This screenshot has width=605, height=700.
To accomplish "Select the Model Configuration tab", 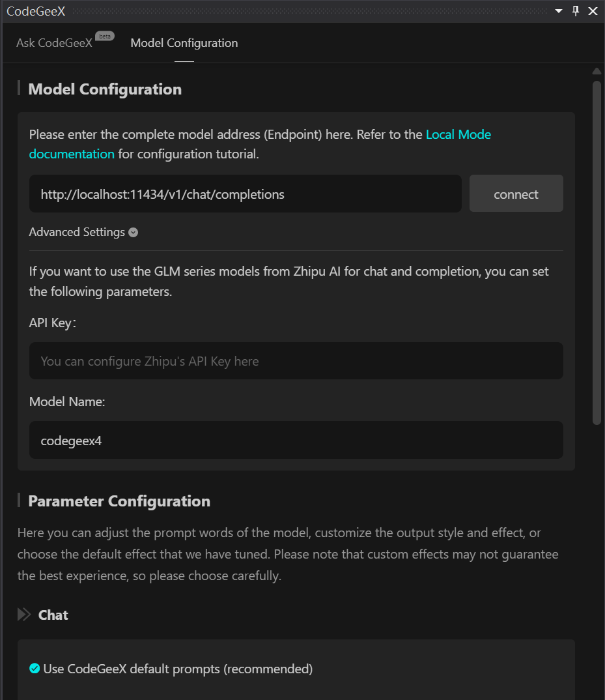I will point(184,42).
